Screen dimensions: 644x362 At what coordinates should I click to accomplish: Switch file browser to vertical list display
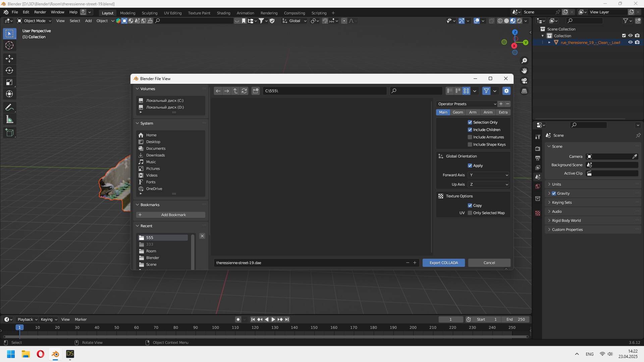click(450, 91)
